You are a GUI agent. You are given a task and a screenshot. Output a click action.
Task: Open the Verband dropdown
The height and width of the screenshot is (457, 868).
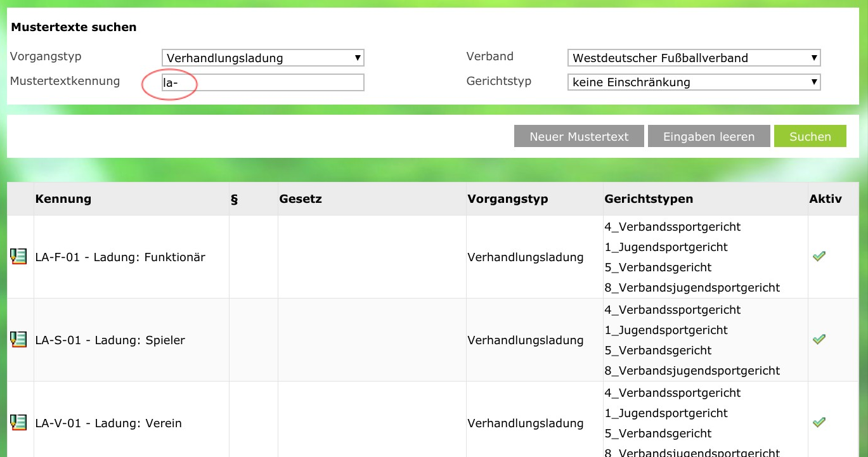click(x=694, y=58)
